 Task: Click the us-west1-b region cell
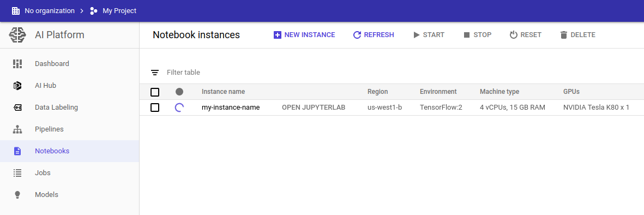coord(385,107)
